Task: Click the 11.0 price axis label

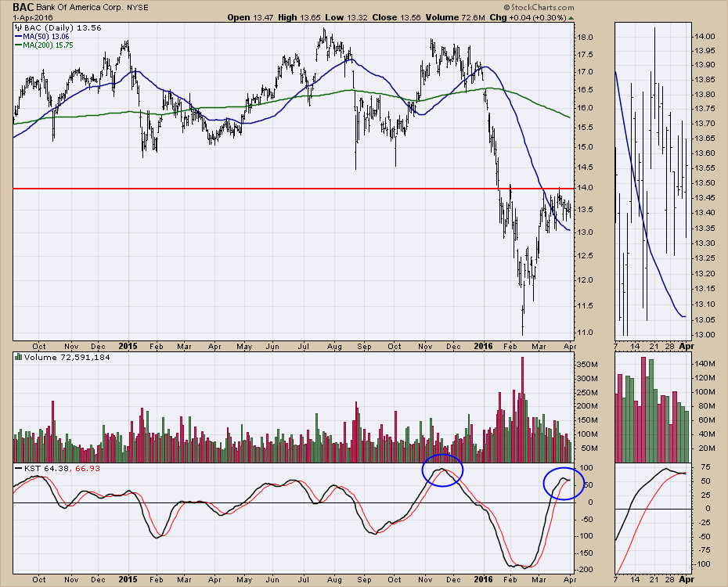Action: 586,333
